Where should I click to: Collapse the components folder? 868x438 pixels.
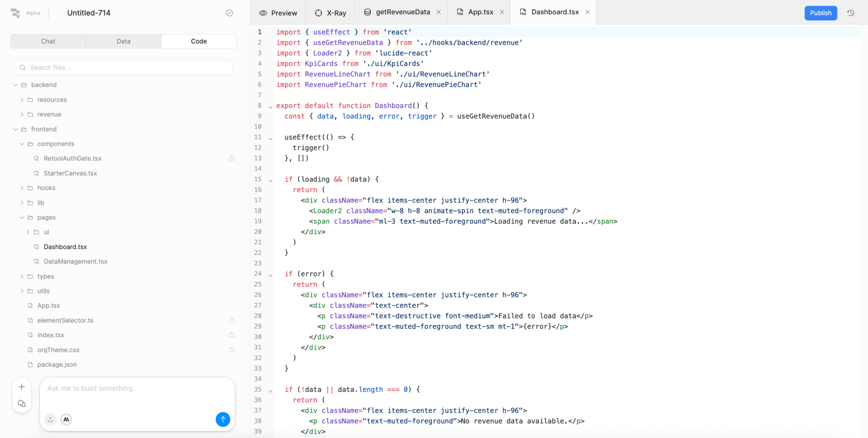(22, 144)
